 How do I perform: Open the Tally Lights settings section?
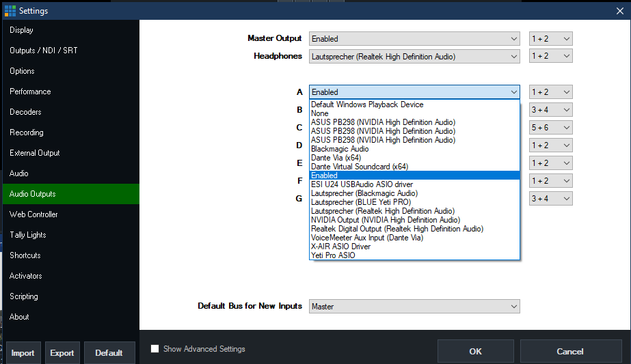click(x=28, y=235)
